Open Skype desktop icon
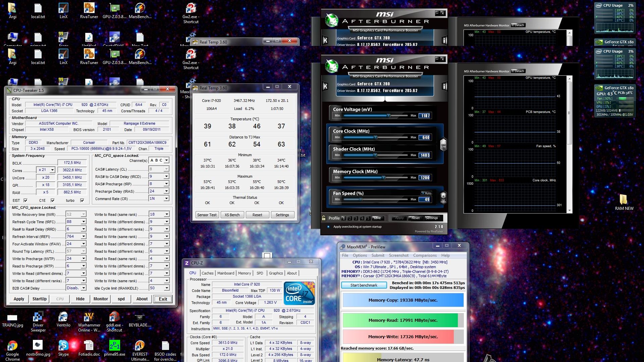644x362 pixels. point(63,349)
